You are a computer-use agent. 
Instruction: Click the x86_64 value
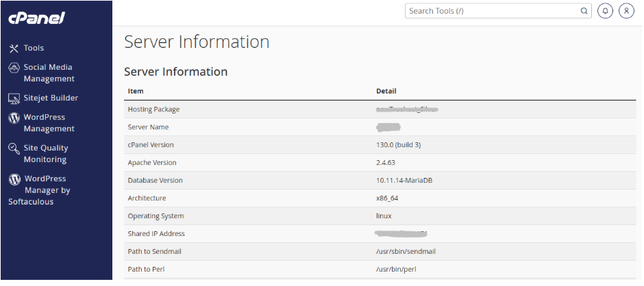click(387, 198)
